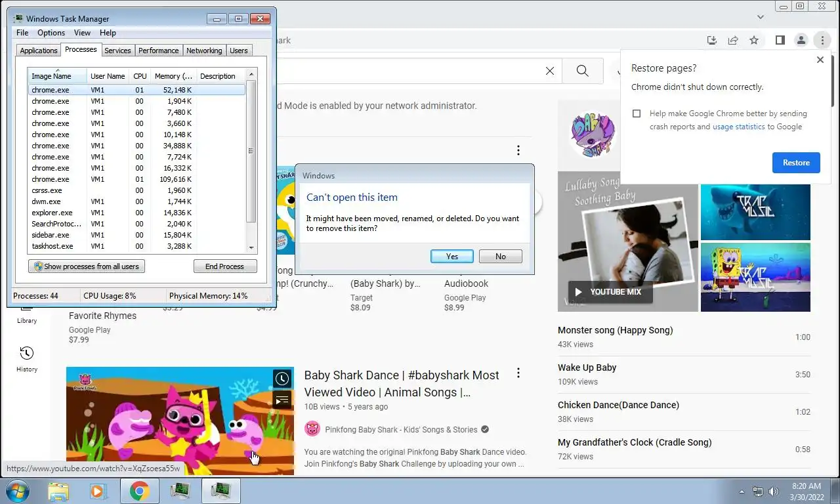This screenshot has width=840, height=504.
Task: Click process list scroll up arrow
Action: pyautogui.click(x=251, y=73)
